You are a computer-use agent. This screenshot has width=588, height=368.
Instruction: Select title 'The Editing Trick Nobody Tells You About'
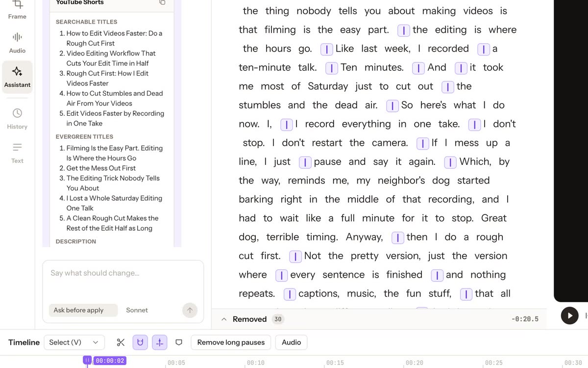point(113,183)
